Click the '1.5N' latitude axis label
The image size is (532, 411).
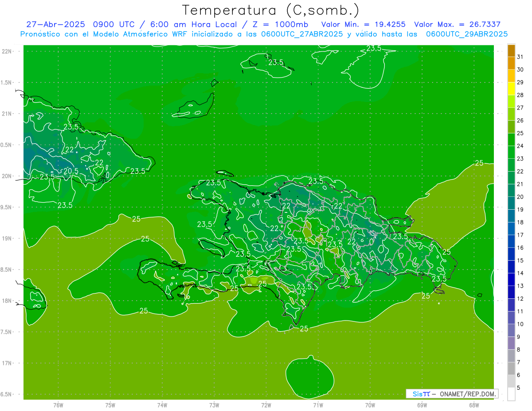(7, 82)
